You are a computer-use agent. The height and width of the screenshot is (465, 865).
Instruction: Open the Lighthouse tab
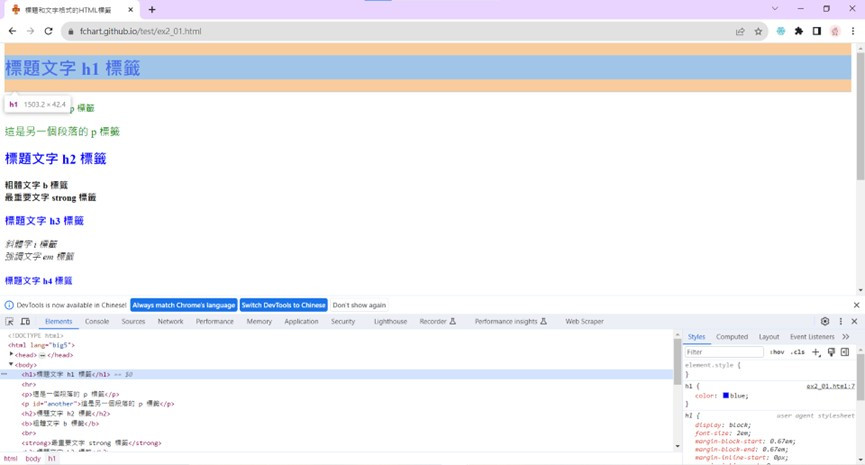coord(391,322)
